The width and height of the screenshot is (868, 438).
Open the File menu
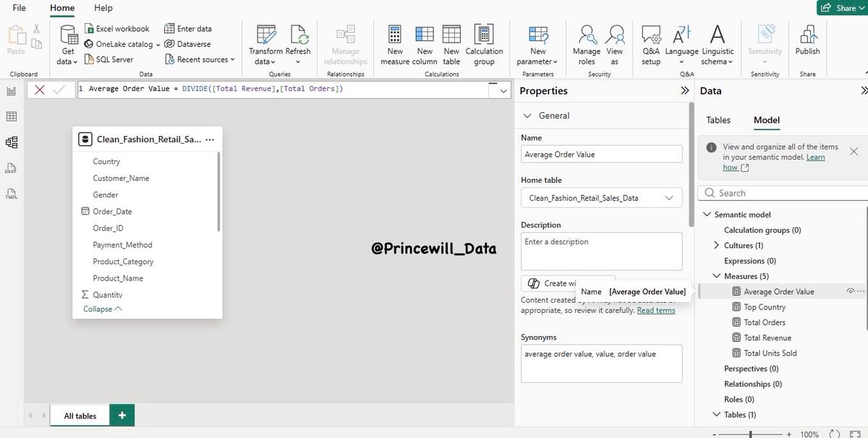coord(20,8)
